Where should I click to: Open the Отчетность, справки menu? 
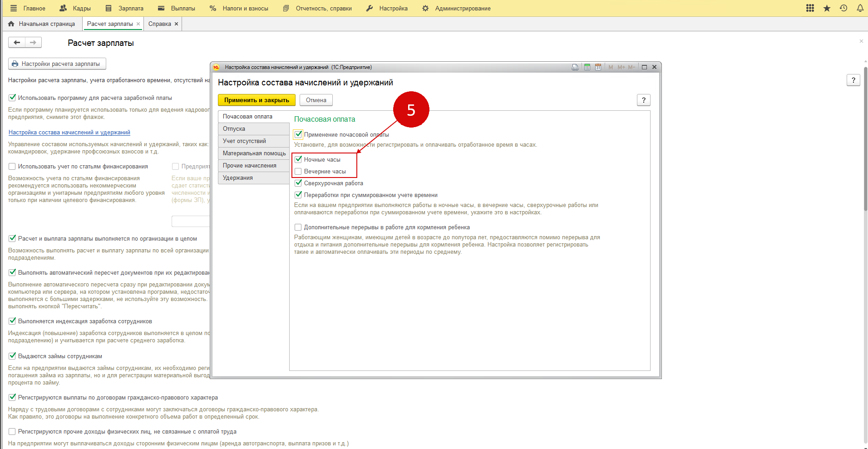pyautogui.click(x=317, y=8)
